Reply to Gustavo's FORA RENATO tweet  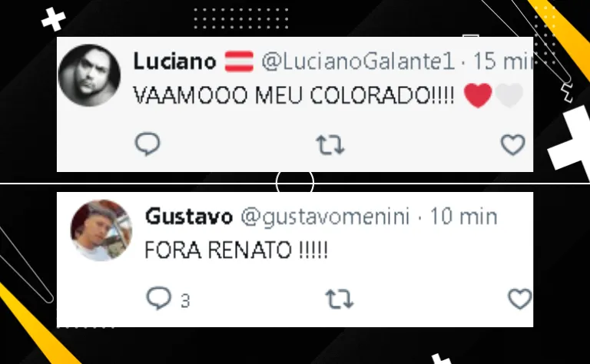[x=158, y=298]
